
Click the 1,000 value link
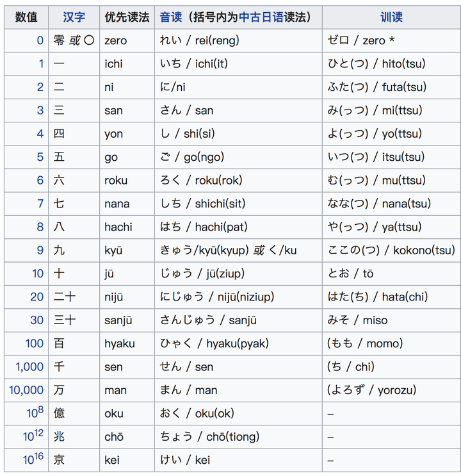(x=29, y=366)
